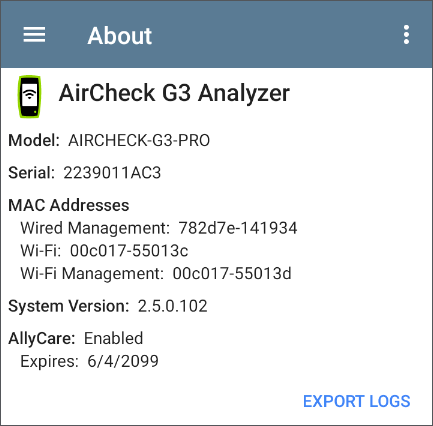Click the serial number 2239011AC3

(x=112, y=173)
